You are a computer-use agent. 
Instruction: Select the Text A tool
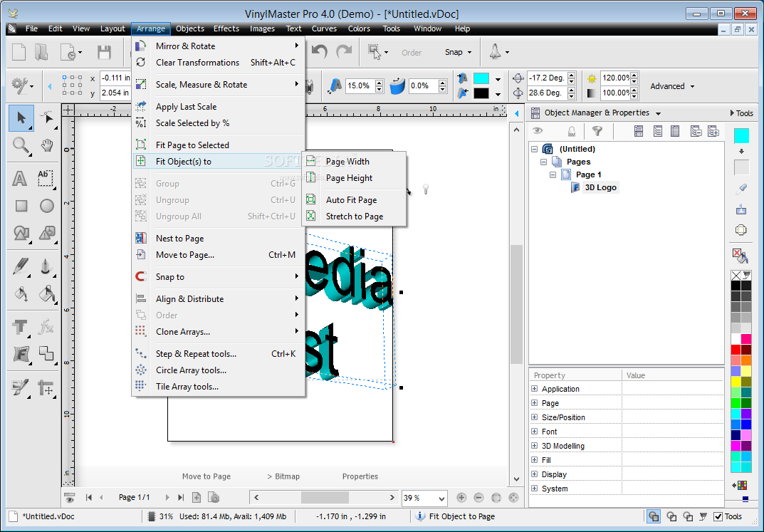click(x=19, y=179)
